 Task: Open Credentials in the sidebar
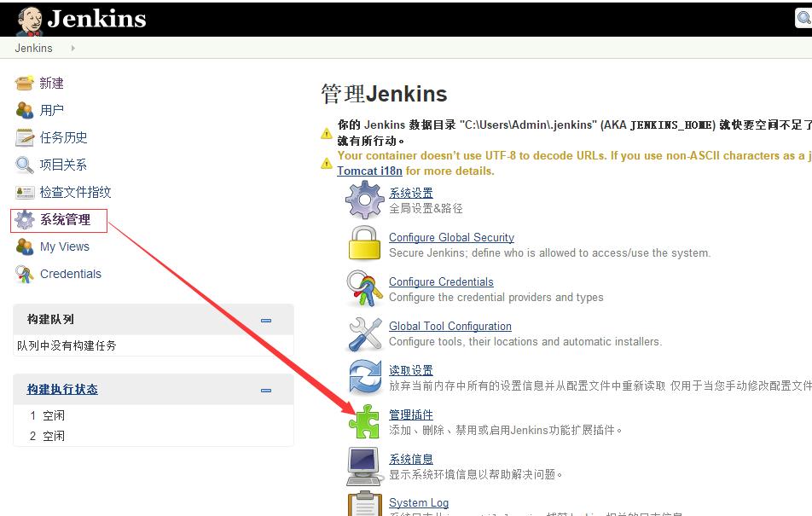[71, 274]
